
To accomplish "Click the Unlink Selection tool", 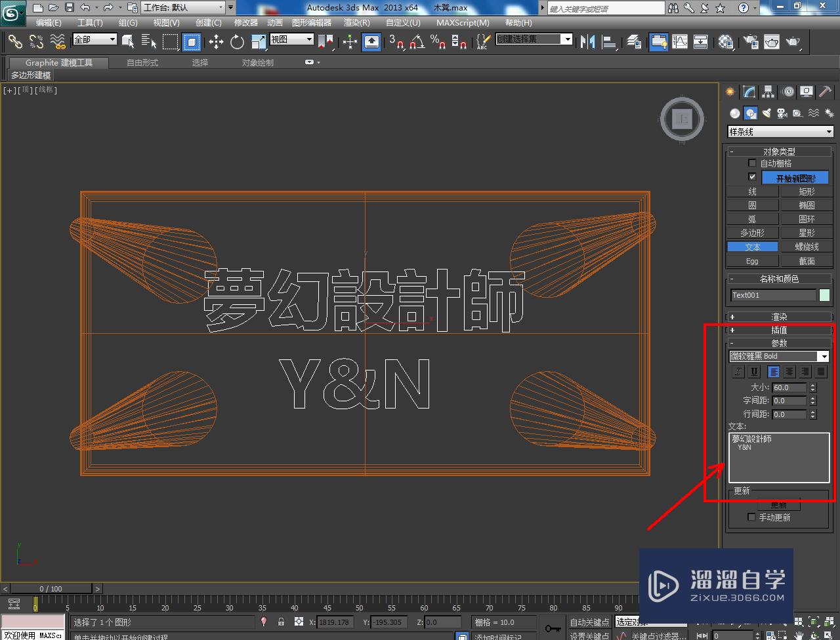I will point(37,42).
